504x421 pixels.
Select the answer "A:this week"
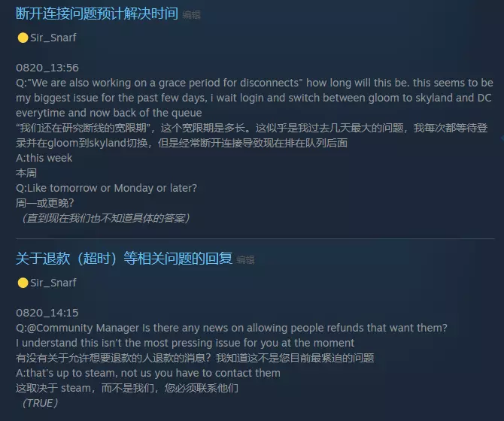coord(44,158)
